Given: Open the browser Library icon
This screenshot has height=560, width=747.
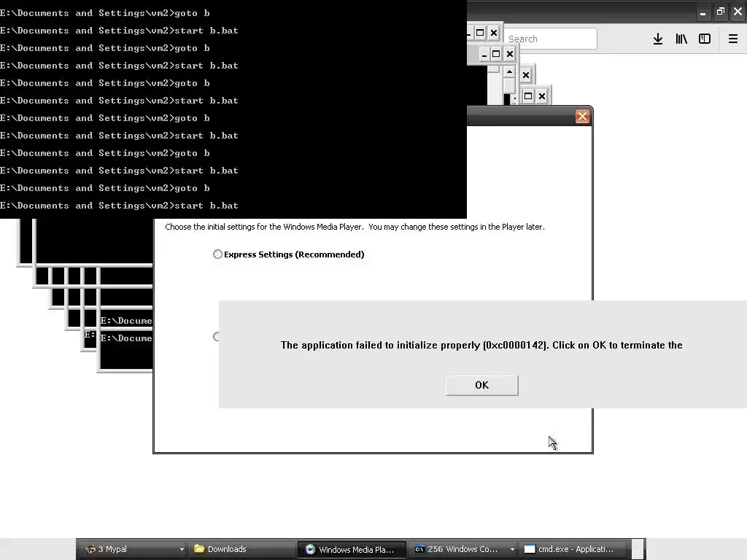Looking at the screenshot, I should [681, 39].
